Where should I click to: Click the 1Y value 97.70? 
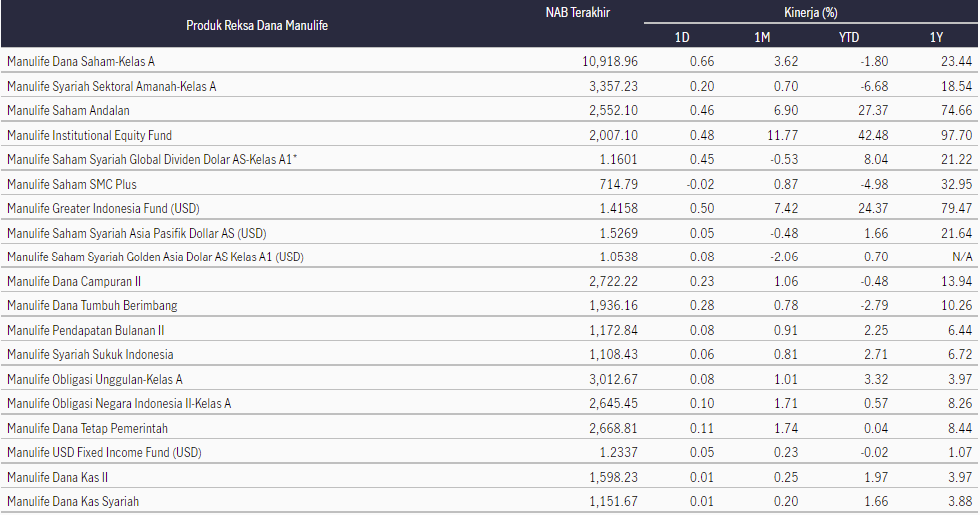[x=957, y=135]
